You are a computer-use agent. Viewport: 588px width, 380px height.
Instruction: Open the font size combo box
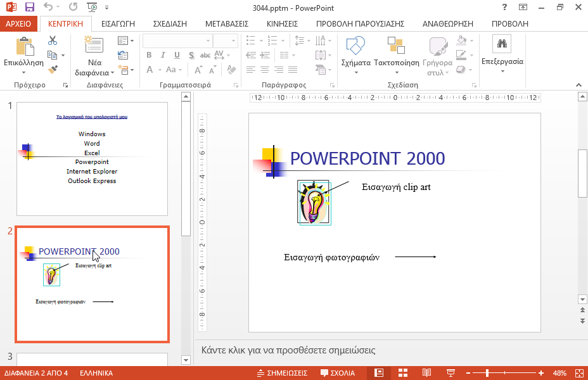[x=226, y=41]
